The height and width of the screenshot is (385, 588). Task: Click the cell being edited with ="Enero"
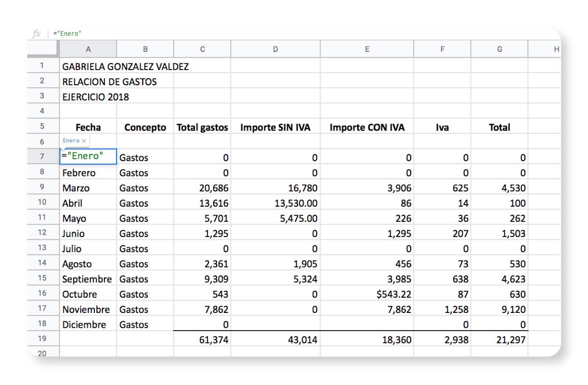tap(88, 156)
